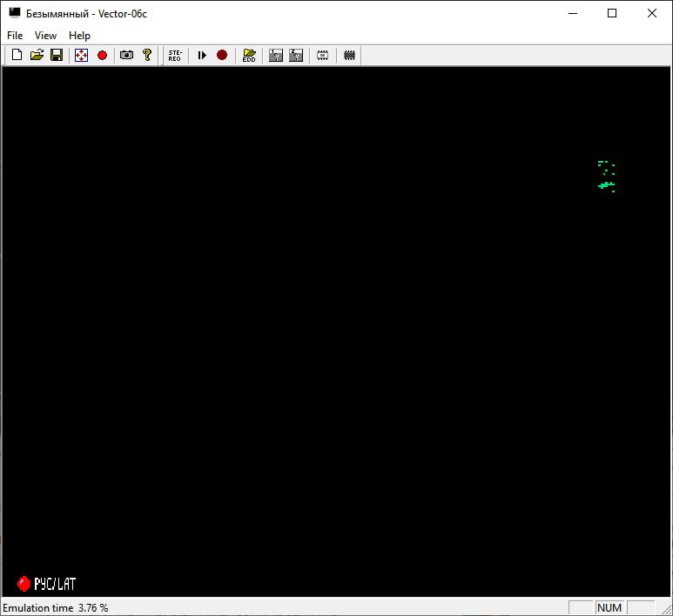Open the Help menu

tap(79, 36)
